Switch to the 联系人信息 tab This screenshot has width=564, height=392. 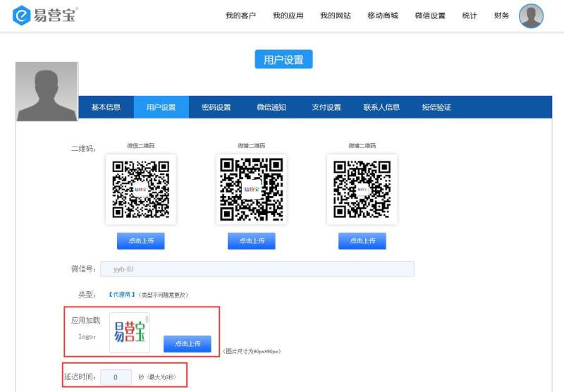click(x=381, y=107)
